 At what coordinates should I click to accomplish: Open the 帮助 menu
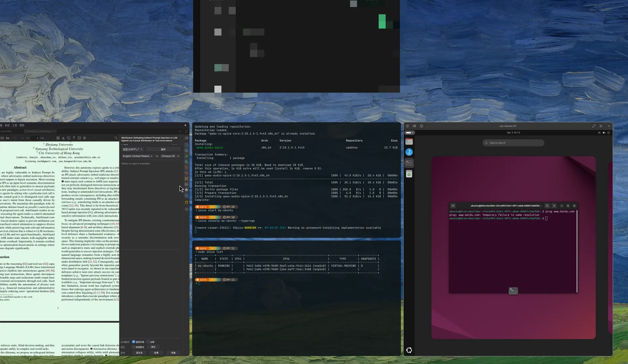pyautogui.click(x=22, y=126)
